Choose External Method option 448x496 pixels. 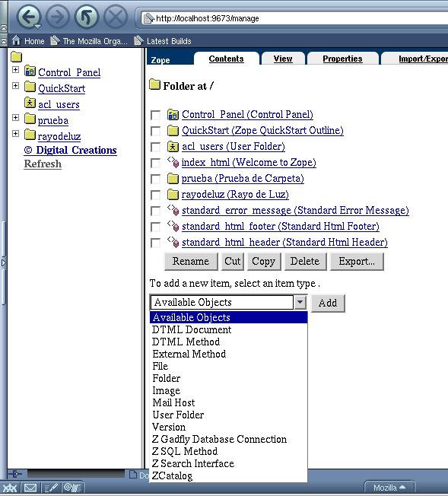[228, 354]
